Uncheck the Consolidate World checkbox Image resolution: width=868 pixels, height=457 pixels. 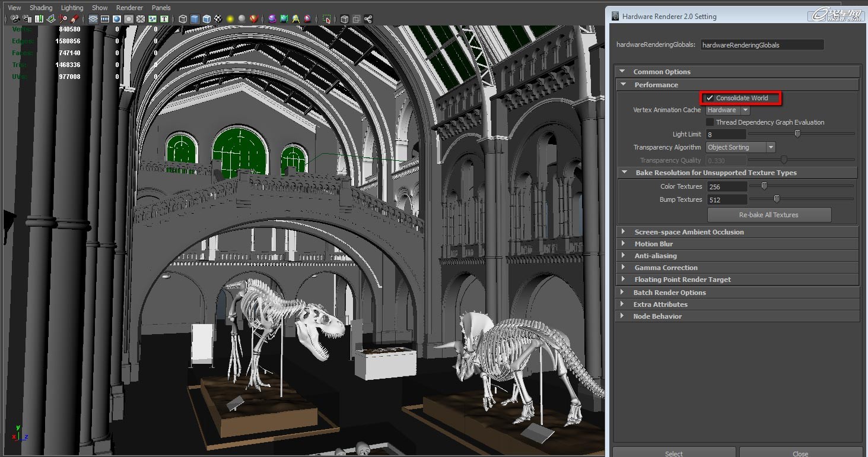710,98
